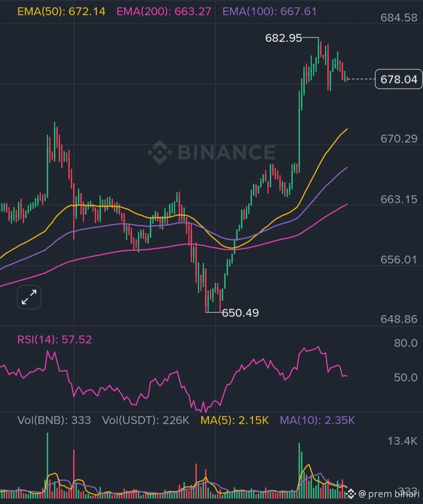Select the MA(10): 2.35K volume label
Image resolution: width=423 pixels, height=504 pixels.
(x=317, y=420)
